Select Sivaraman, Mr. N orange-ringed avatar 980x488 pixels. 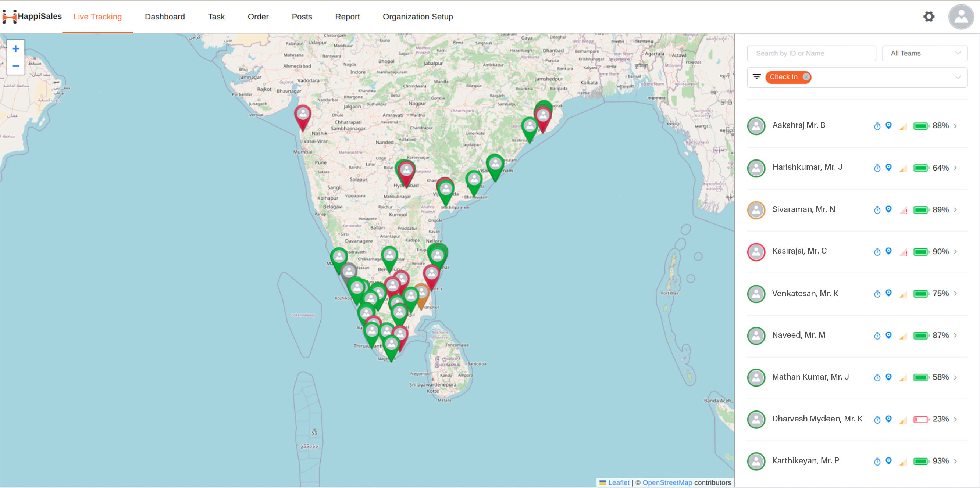756,210
